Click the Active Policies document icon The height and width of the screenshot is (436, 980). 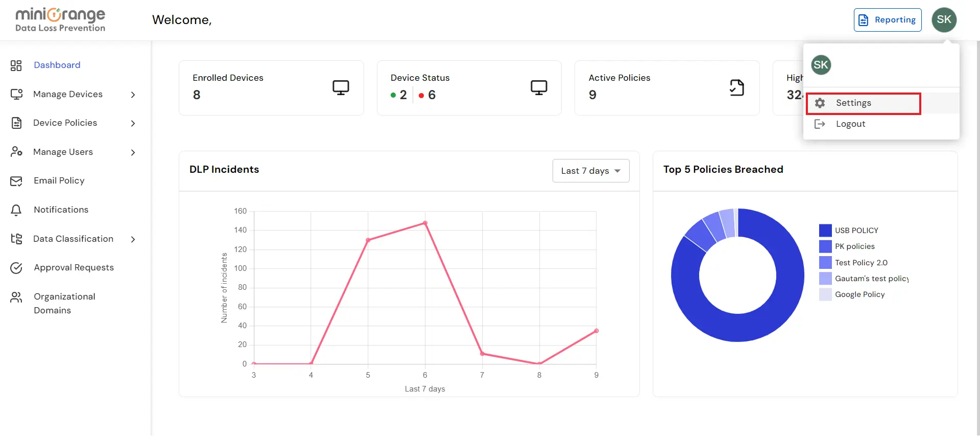click(x=736, y=87)
